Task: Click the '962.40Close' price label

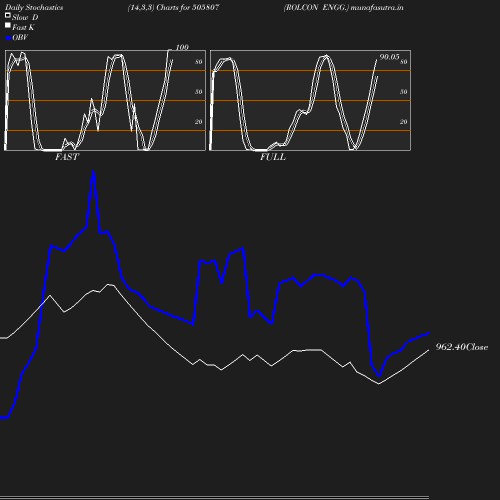Action: pyautogui.click(x=462, y=347)
